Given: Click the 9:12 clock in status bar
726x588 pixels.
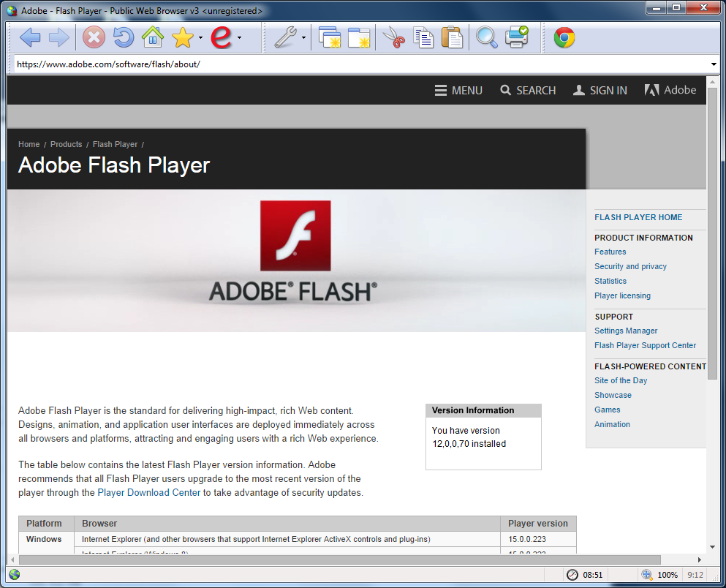Looking at the screenshot, I should pos(695,575).
